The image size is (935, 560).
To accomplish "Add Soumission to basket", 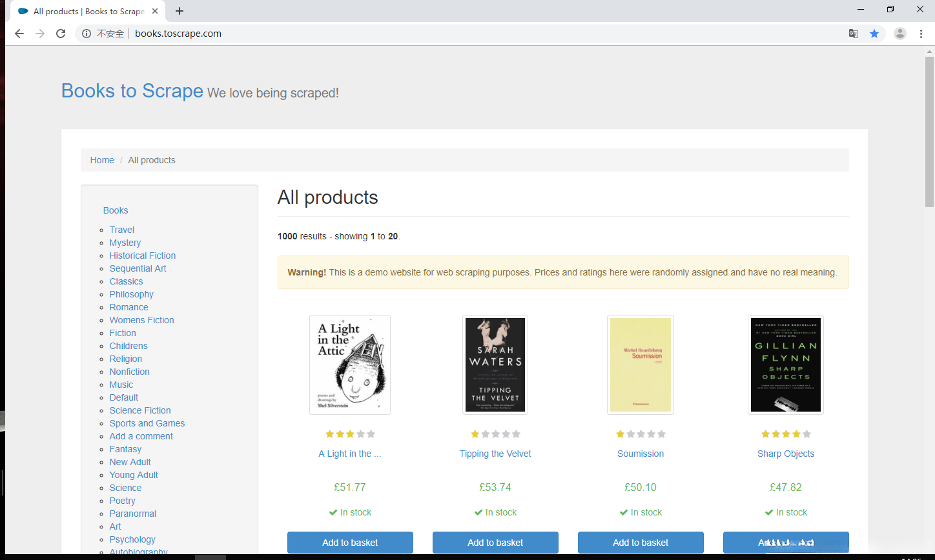I will pos(641,543).
